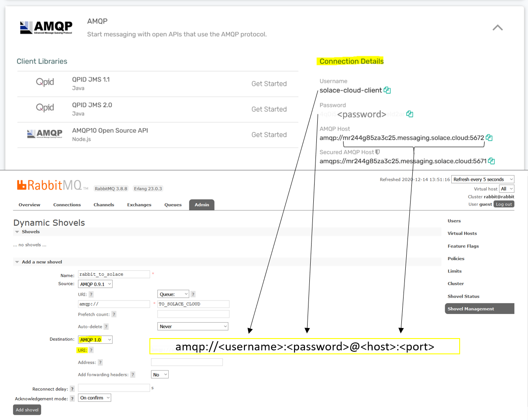Image resolution: width=528 pixels, height=420 pixels.
Task: Open help for the Address field
Action: pos(101,362)
